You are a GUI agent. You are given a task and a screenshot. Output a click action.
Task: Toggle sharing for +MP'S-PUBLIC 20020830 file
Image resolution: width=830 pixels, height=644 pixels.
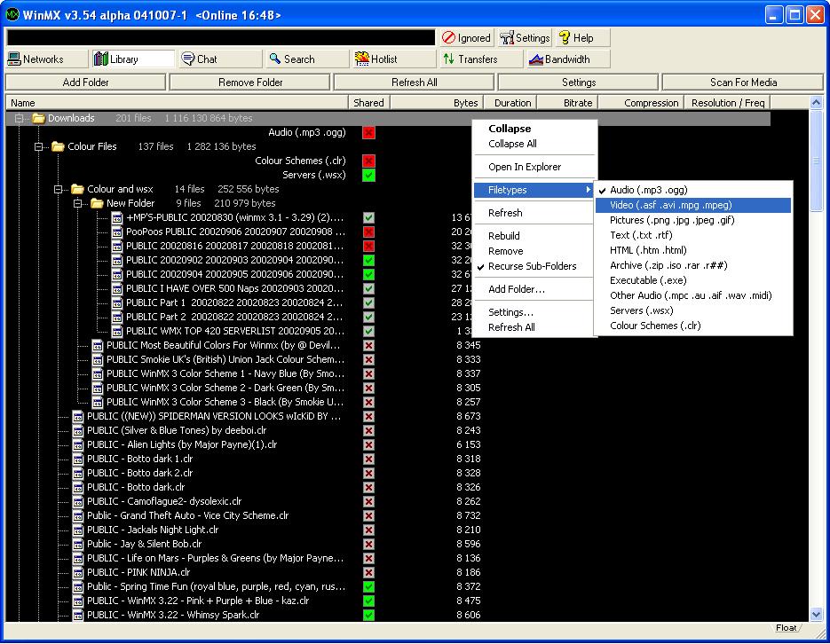pos(369,217)
